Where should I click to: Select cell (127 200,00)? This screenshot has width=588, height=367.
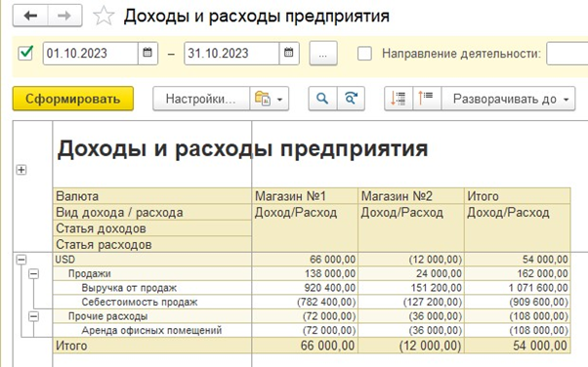[x=411, y=303]
